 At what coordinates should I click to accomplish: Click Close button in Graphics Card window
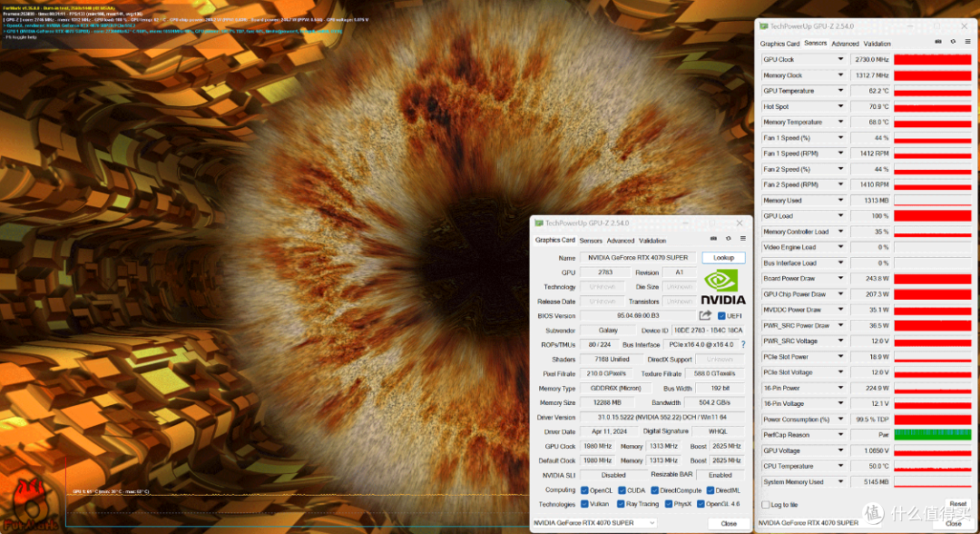tap(728, 523)
